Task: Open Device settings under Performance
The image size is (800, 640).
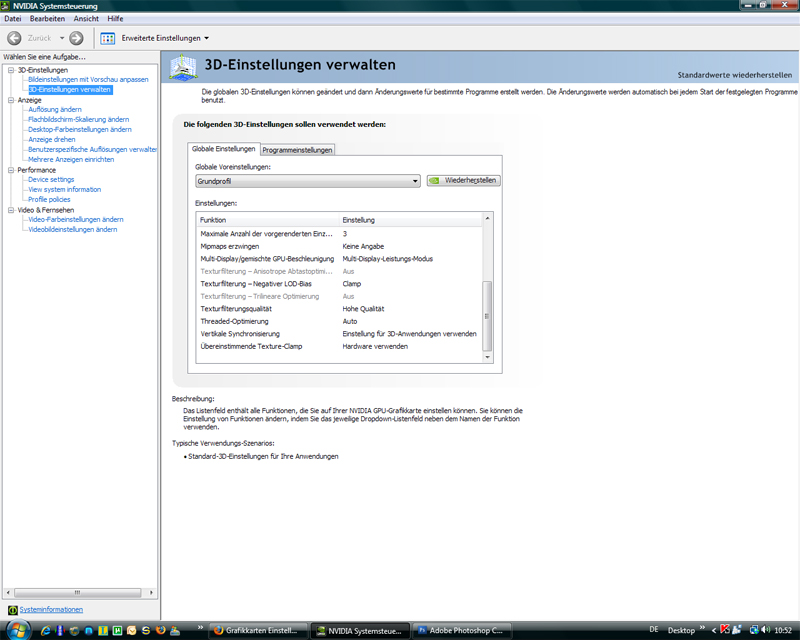Action: [x=51, y=180]
